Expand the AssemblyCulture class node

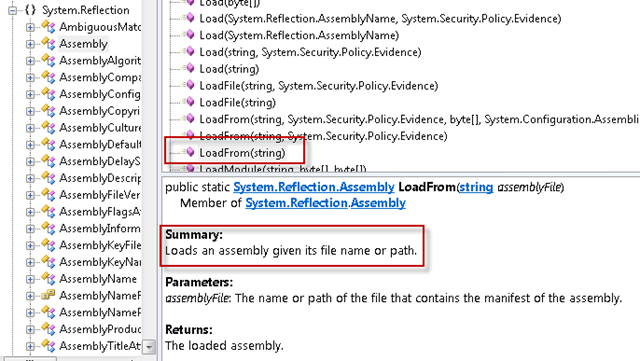[30, 128]
